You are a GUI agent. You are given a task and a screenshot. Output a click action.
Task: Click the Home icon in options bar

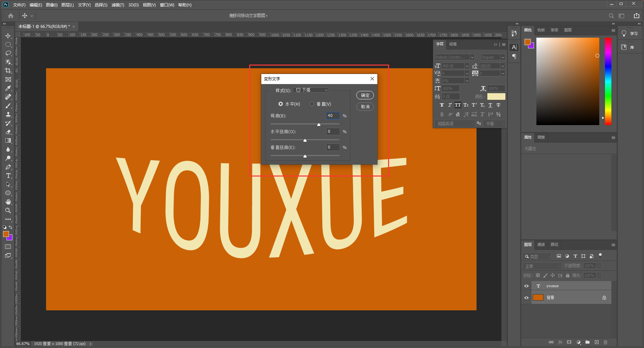[x=11, y=16]
